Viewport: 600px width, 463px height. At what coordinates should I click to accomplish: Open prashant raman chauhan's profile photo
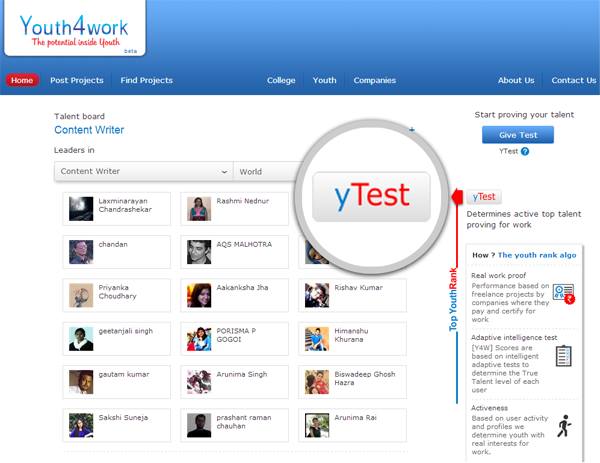coord(199,425)
